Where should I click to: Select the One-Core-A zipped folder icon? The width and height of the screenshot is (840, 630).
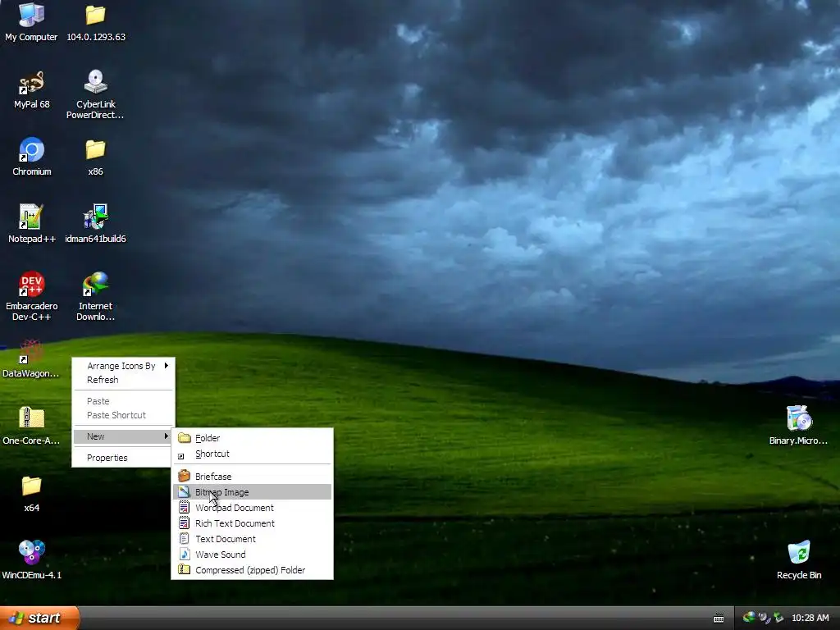31,418
